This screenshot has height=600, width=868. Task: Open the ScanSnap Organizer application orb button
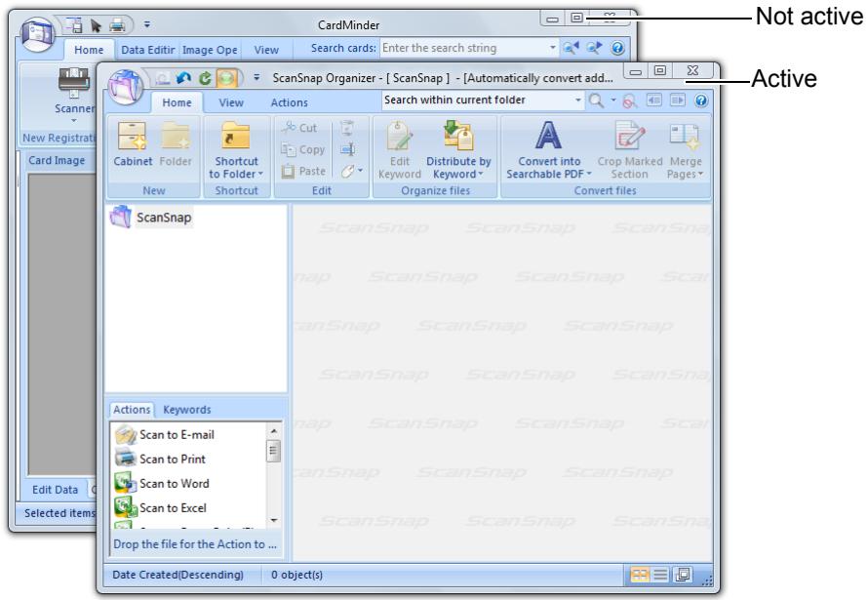click(x=126, y=88)
